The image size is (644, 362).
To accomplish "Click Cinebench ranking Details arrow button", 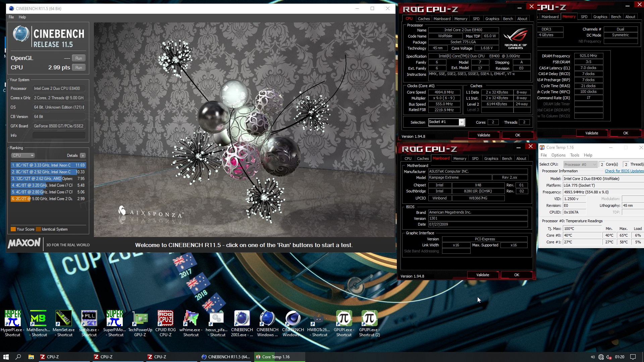I will (x=83, y=156).
